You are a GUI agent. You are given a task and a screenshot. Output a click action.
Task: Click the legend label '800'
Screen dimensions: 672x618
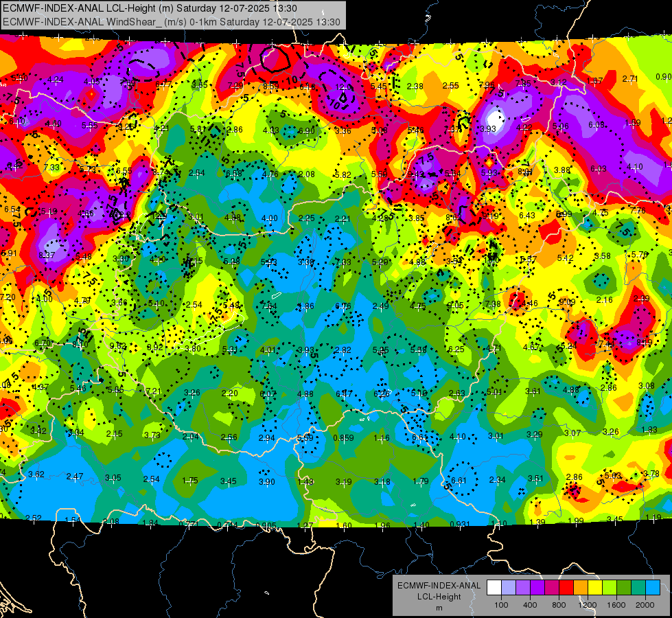(559, 605)
